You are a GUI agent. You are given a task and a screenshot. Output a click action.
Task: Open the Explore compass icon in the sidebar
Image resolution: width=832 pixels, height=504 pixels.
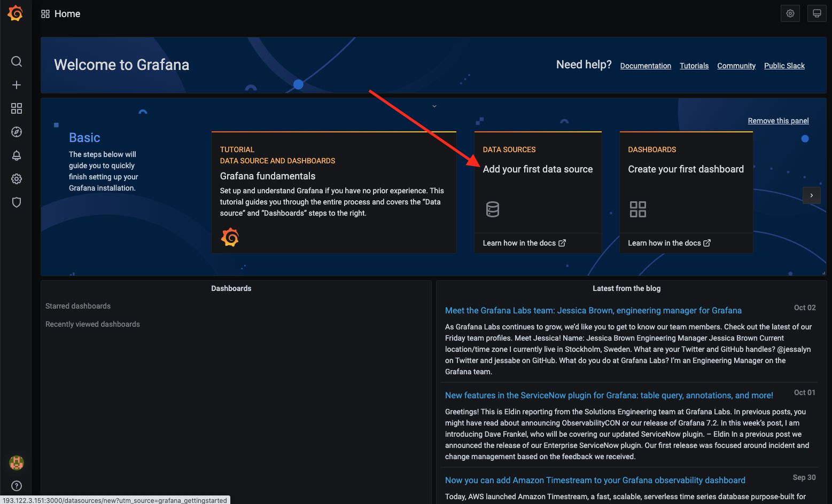(17, 132)
